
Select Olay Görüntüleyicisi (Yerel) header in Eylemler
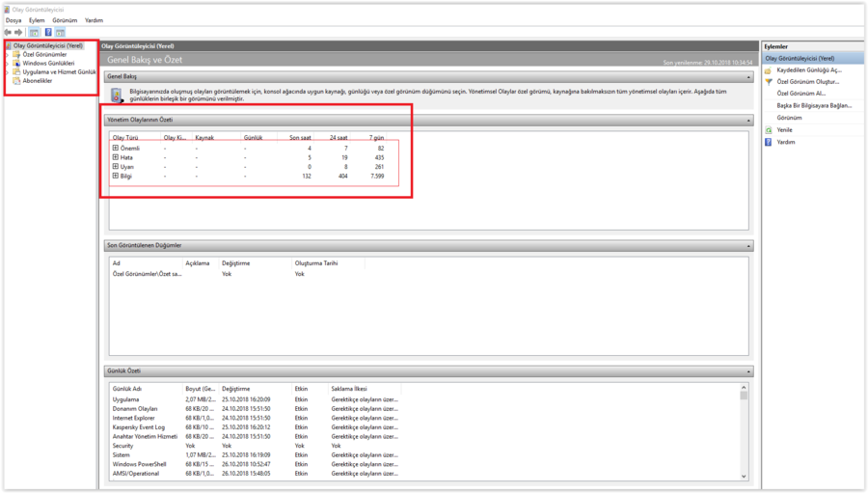[813, 58]
